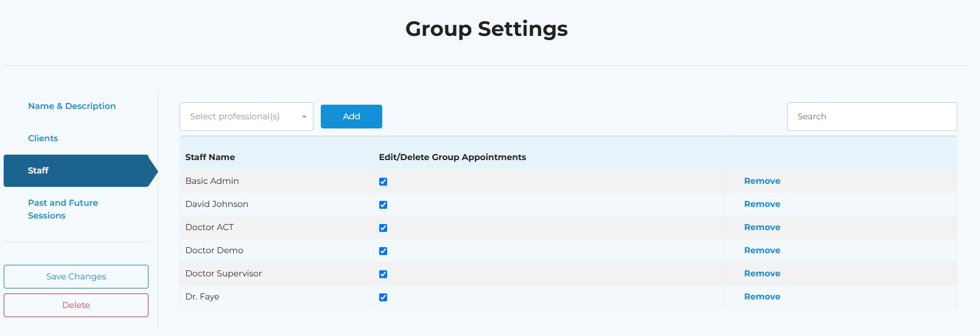980x336 pixels.
Task: Open the Name & Description tab
Action: click(x=72, y=106)
